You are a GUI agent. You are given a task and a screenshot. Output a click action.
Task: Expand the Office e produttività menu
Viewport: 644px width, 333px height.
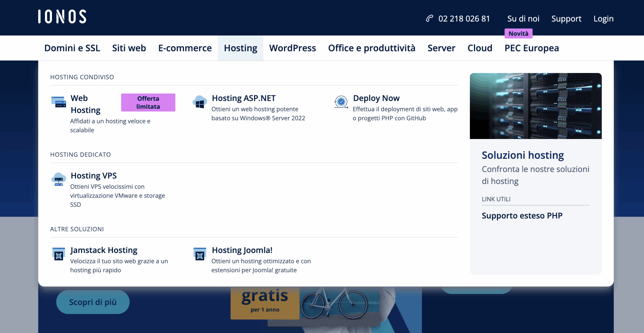tap(372, 48)
